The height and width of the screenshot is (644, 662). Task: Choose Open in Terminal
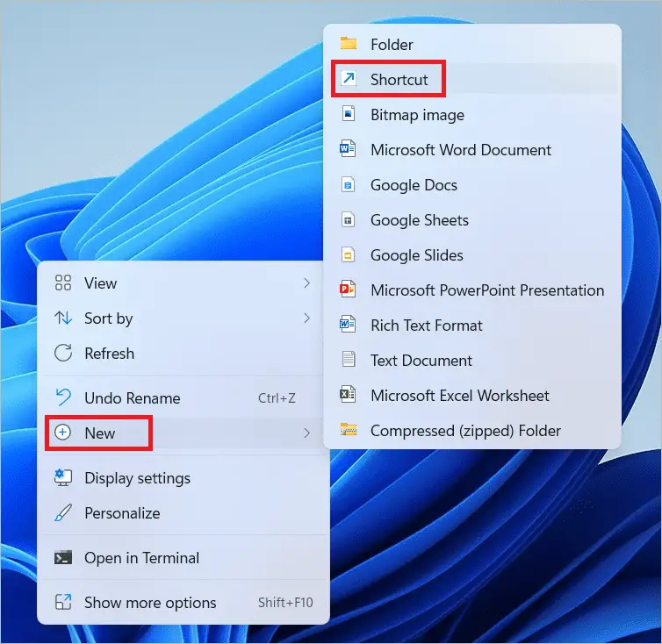183,557
